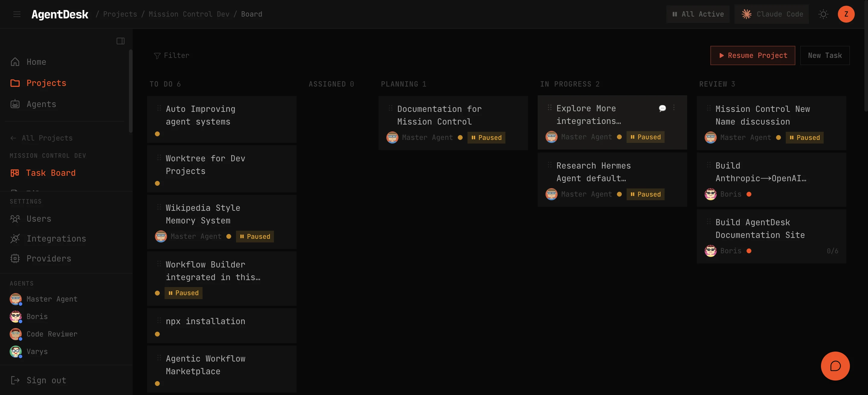Viewport: 868px width, 395px height.
Task: Open the Z user avatar
Action: pos(846,14)
